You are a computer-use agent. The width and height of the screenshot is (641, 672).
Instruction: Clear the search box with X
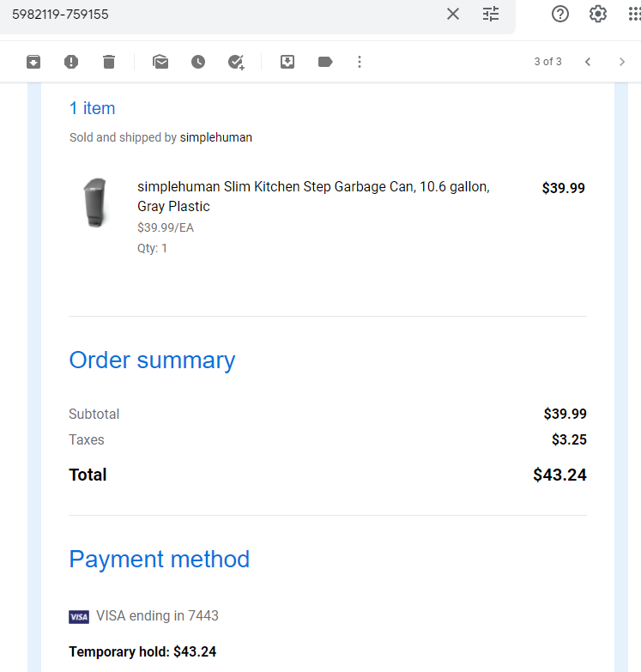pyautogui.click(x=453, y=14)
